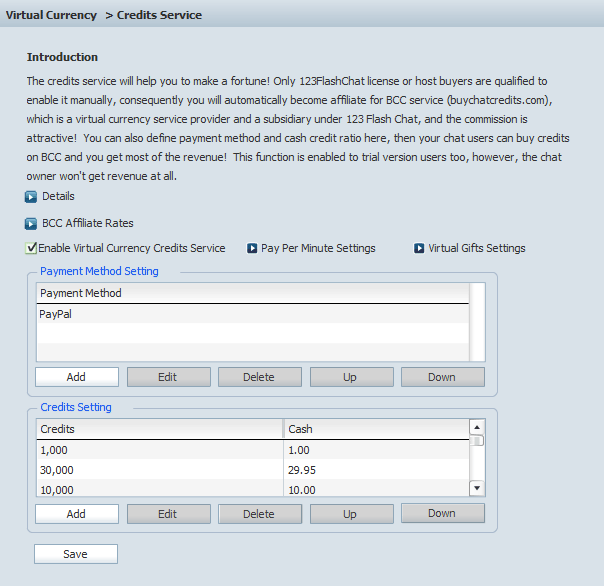
Task: Click the BCC Affiliate Rates arrow icon
Action: [31, 224]
